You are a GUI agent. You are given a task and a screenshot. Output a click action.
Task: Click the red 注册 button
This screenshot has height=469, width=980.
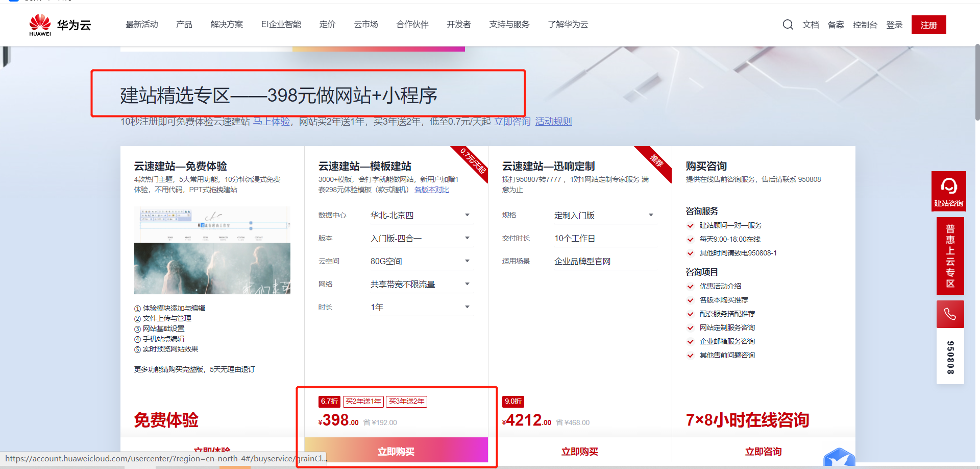coord(929,25)
